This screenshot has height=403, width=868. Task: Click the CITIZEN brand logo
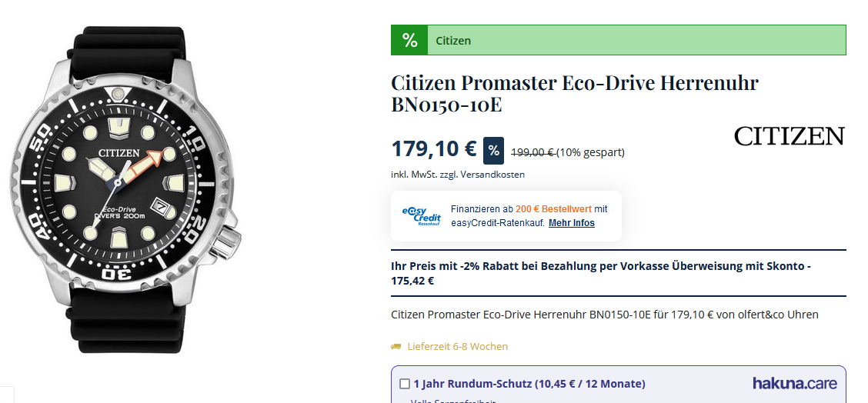pyautogui.click(x=789, y=137)
